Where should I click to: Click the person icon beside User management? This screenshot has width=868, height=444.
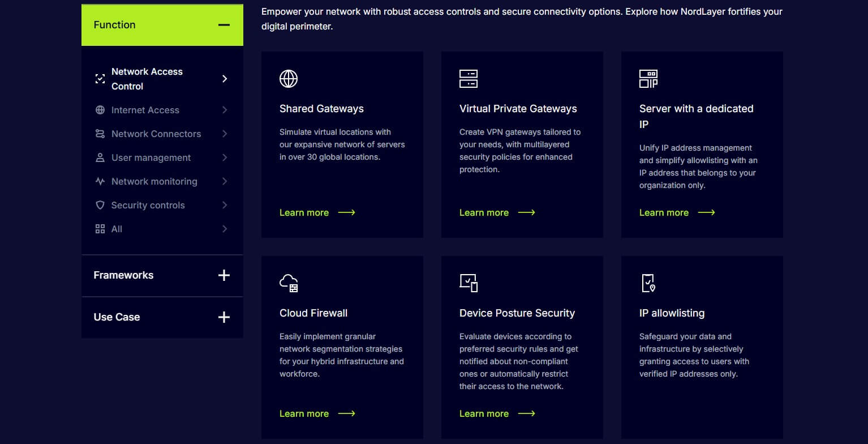coord(101,157)
